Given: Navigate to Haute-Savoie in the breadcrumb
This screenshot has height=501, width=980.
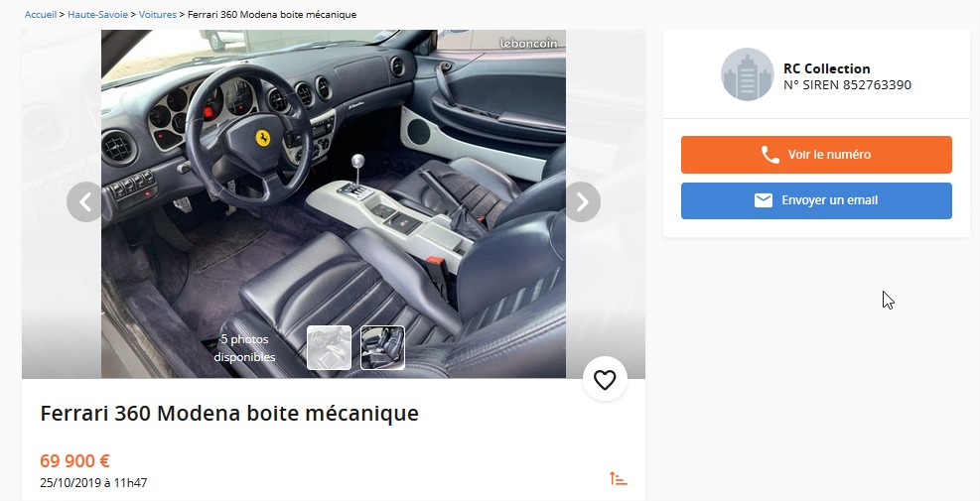Looking at the screenshot, I should 97,14.
